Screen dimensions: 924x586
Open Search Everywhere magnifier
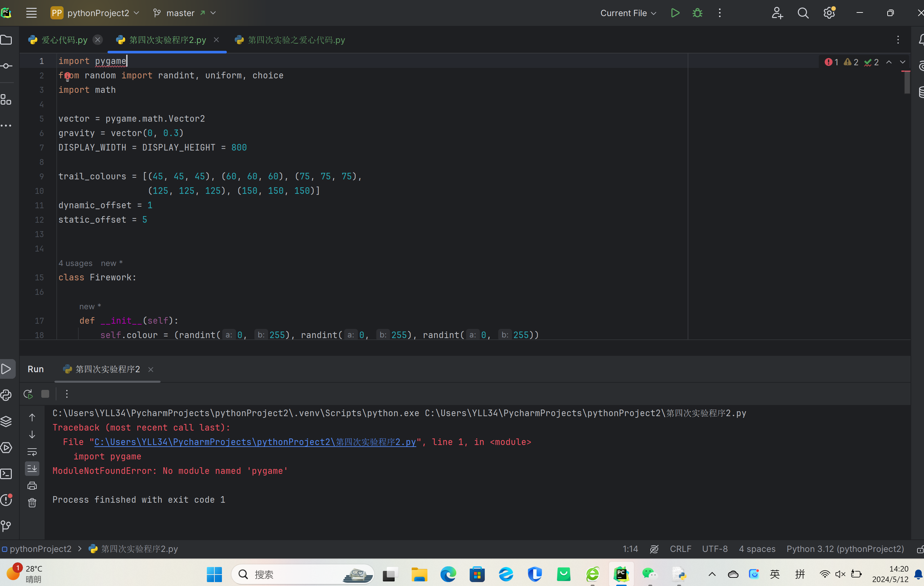pos(803,13)
